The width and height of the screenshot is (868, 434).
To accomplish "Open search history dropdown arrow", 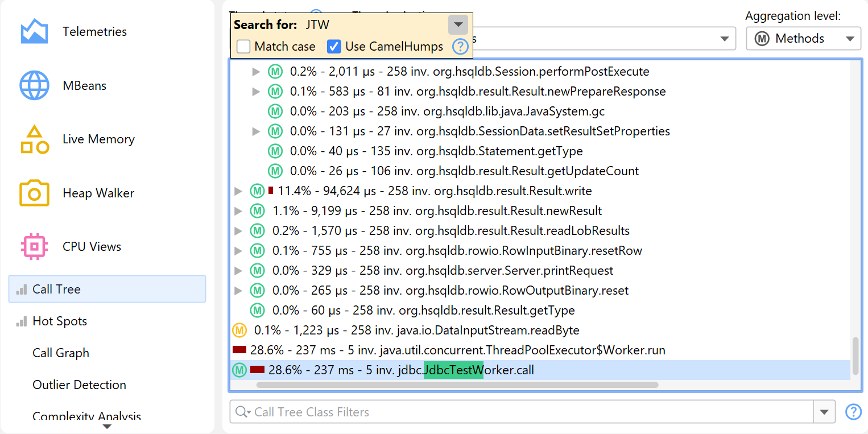I will (458, 25).
